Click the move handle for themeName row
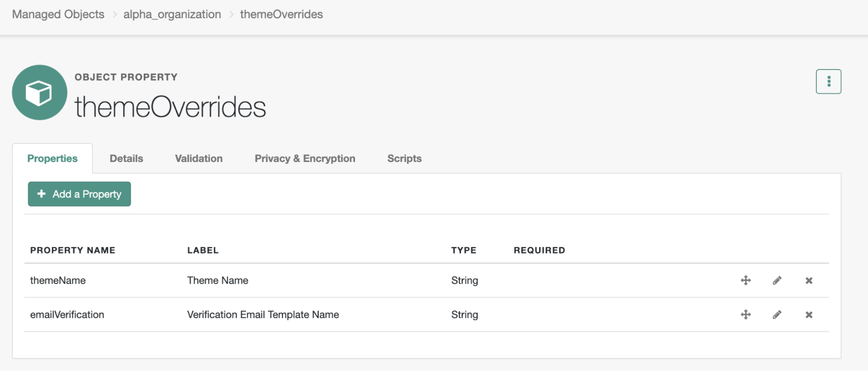Viewport: 868px width, 371px height. [746, 280]
